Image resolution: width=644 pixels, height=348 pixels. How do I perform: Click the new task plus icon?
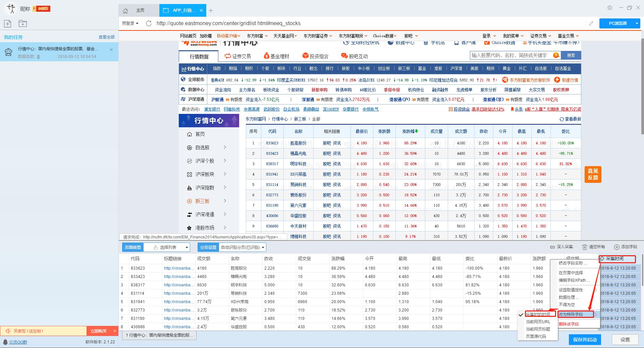[x=8, y=23]
